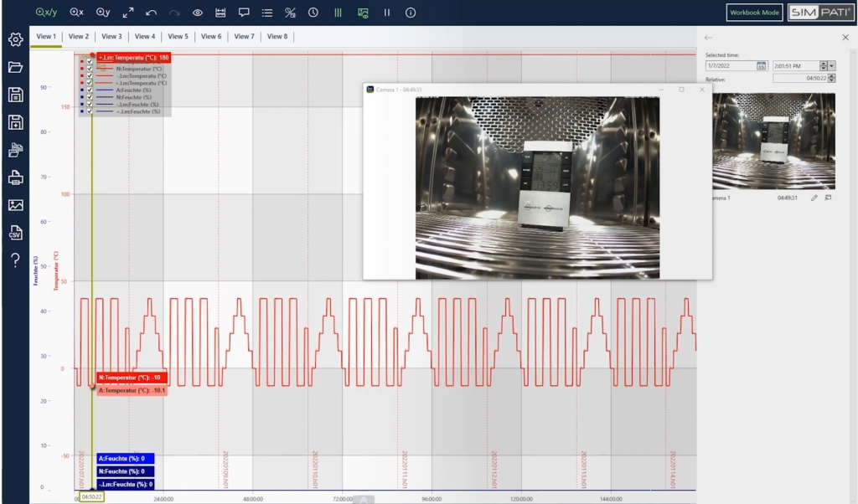This screenshot has height=504, width=858.
Task: Uncheck the N:Temperatur curve in the legend
Action: 90,69
